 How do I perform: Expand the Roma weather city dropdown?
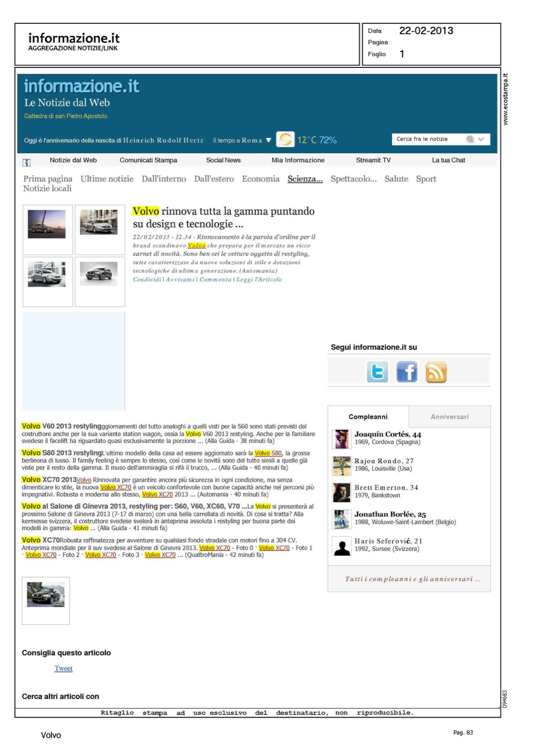pos(268,140)
